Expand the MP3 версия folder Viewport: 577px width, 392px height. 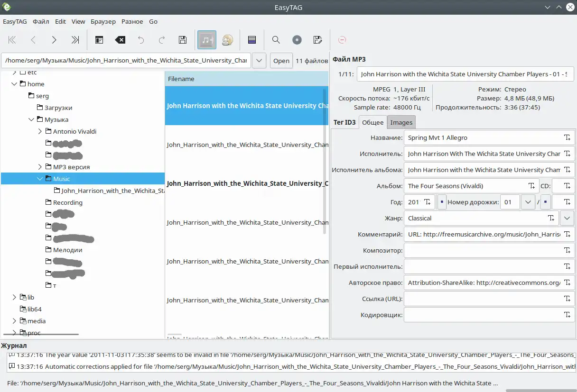40,167
